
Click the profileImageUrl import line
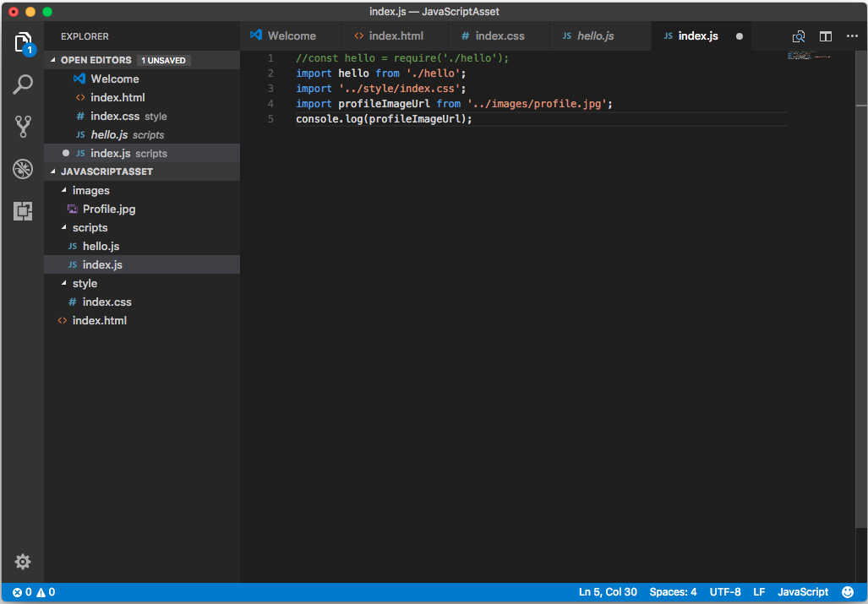click(454, 104)
